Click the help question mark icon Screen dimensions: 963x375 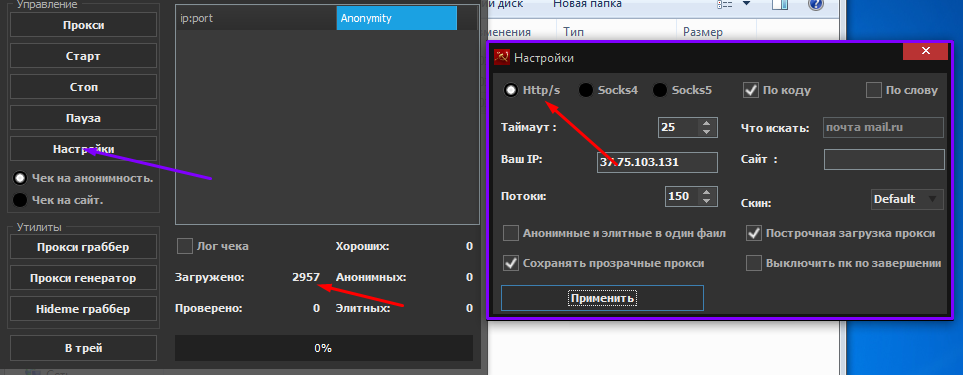pyautogui.click(x=816, y=4)
